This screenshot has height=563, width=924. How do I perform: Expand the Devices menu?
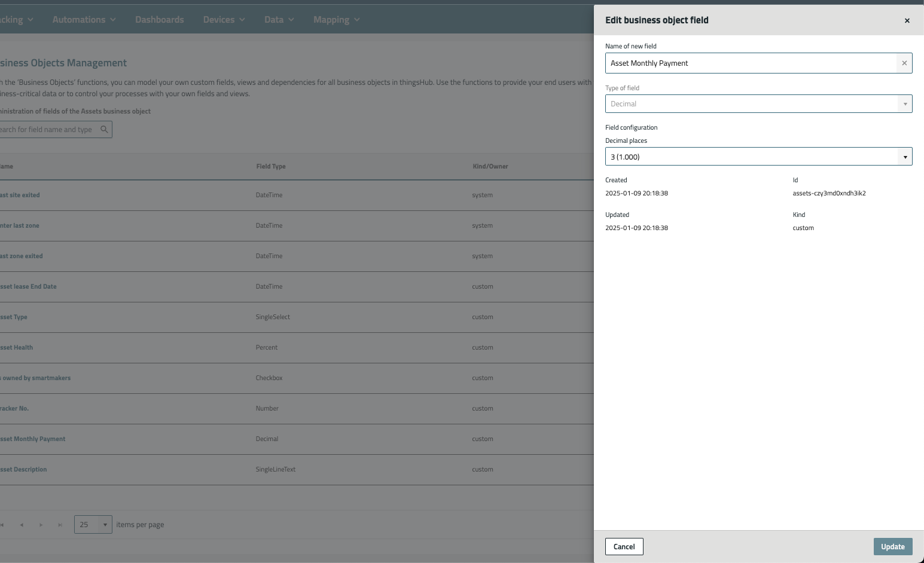[224, 20]
